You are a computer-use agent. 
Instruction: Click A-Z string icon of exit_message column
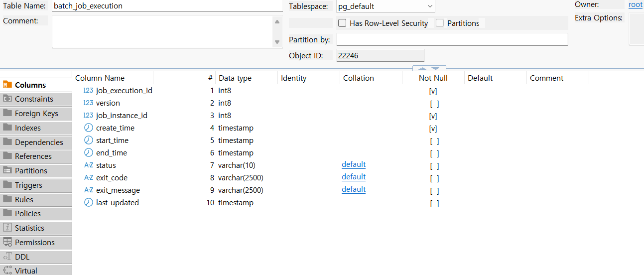(88, 190)
